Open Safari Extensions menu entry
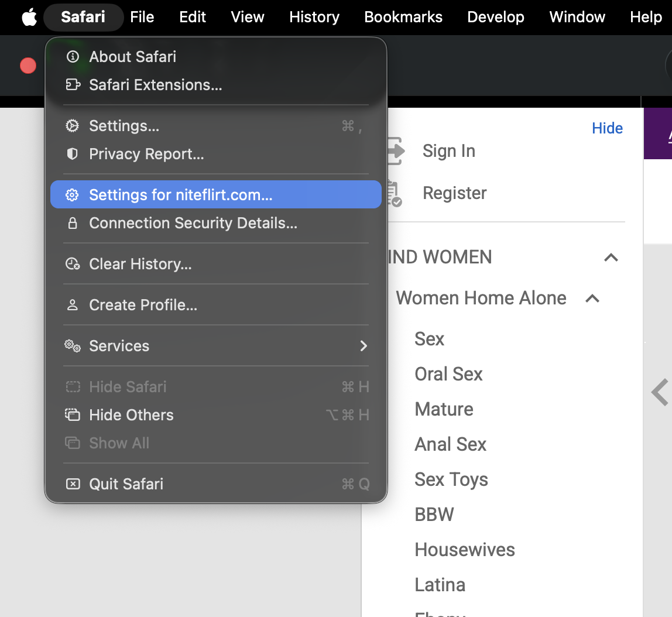672x617 pixels. (216, 85)
